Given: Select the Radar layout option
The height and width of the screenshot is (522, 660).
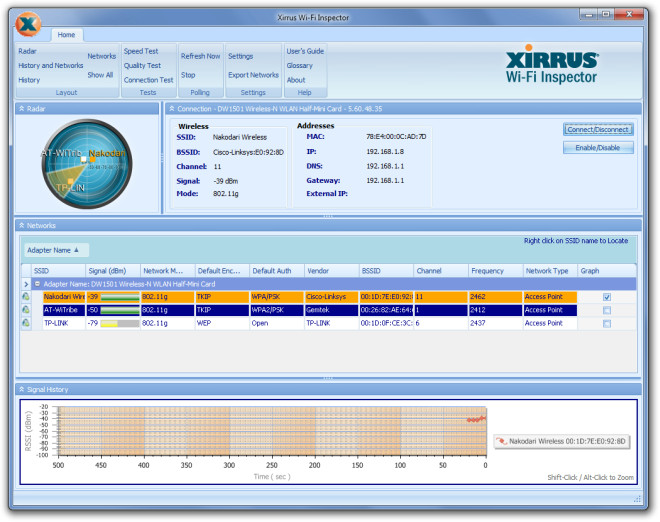Looking at the screenshot, I should [27, 51].
